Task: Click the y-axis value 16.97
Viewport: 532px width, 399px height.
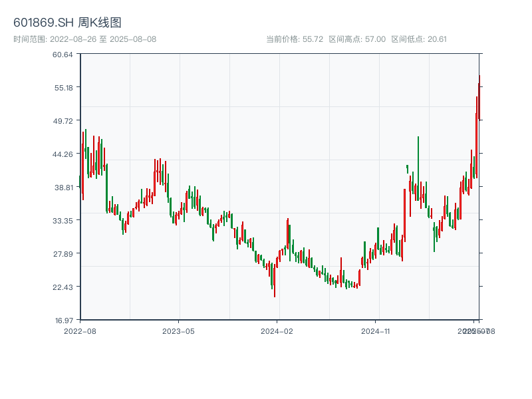Action: point(64,321)
